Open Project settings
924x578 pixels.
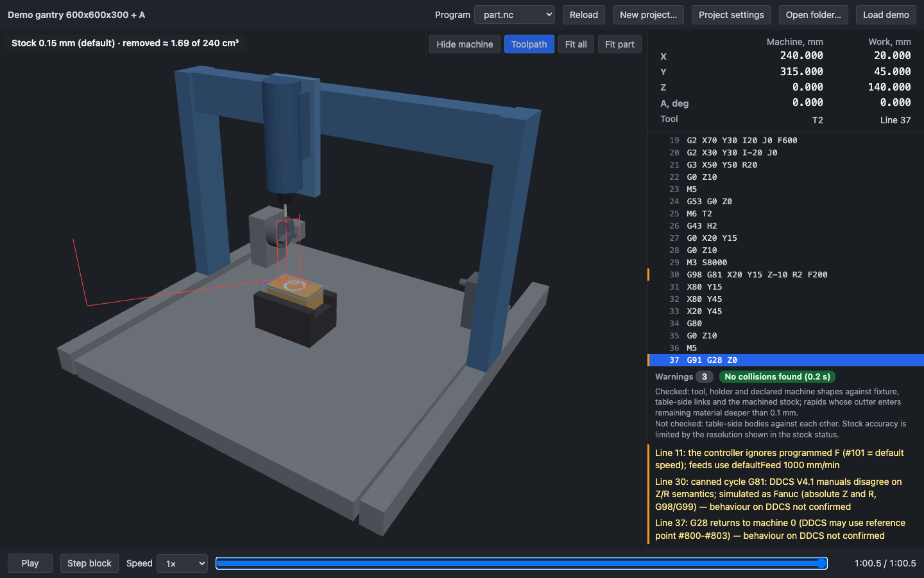731,15
